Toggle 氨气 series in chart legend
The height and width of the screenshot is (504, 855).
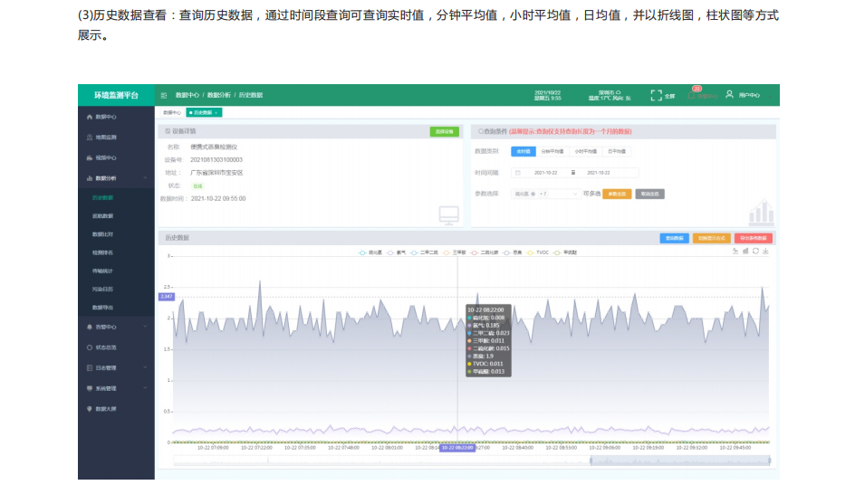[x=396, y=252]
